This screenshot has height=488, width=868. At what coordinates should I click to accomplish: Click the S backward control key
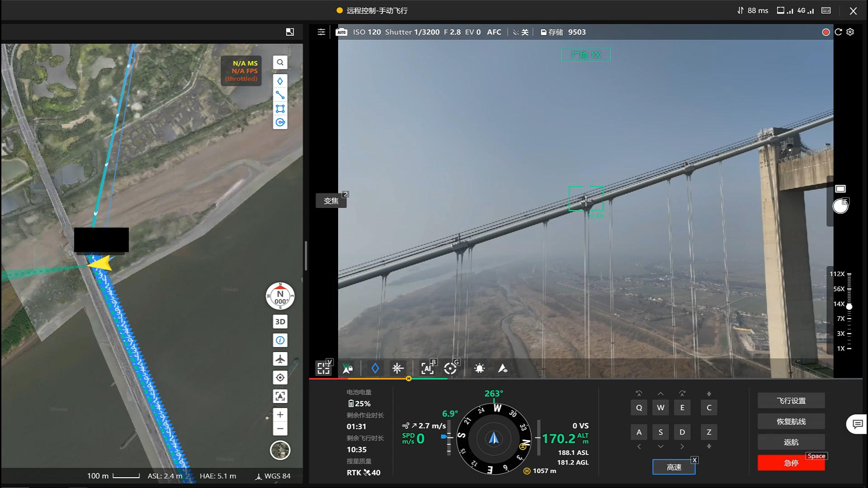(661, 432)
